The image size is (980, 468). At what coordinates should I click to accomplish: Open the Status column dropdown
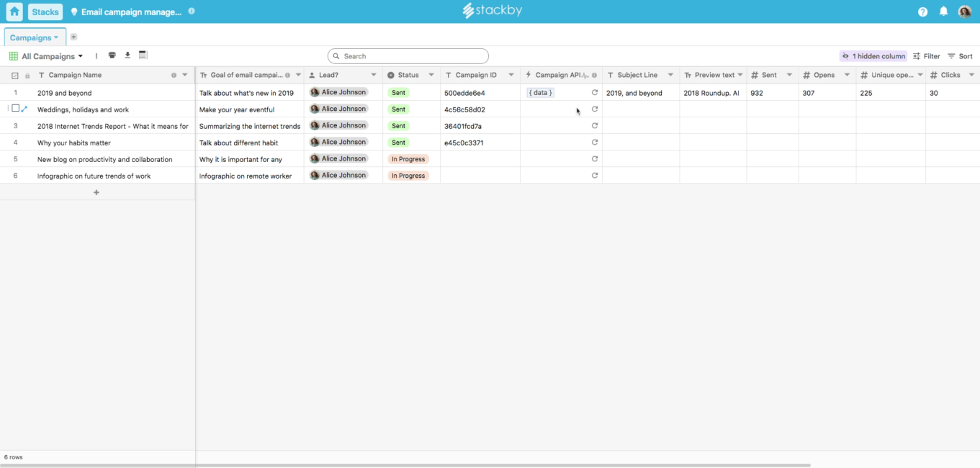[x=431, y=75]
